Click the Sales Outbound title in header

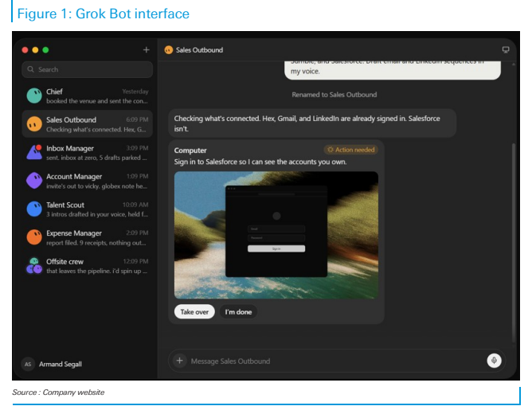(199, 50)
